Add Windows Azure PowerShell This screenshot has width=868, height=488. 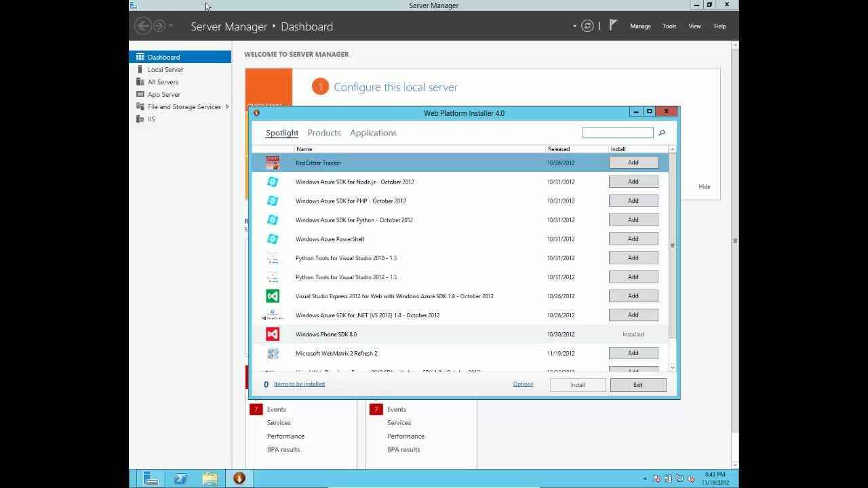click(633, 239)
